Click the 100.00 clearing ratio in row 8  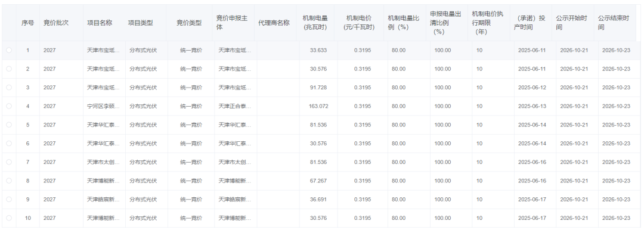point(442,181)
